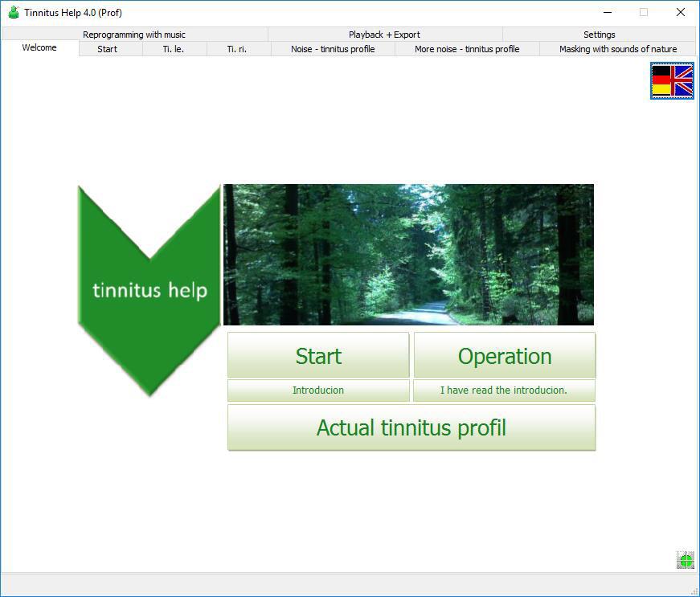Click the large green Start button
The image size is (700, 597).
(318, 355)
